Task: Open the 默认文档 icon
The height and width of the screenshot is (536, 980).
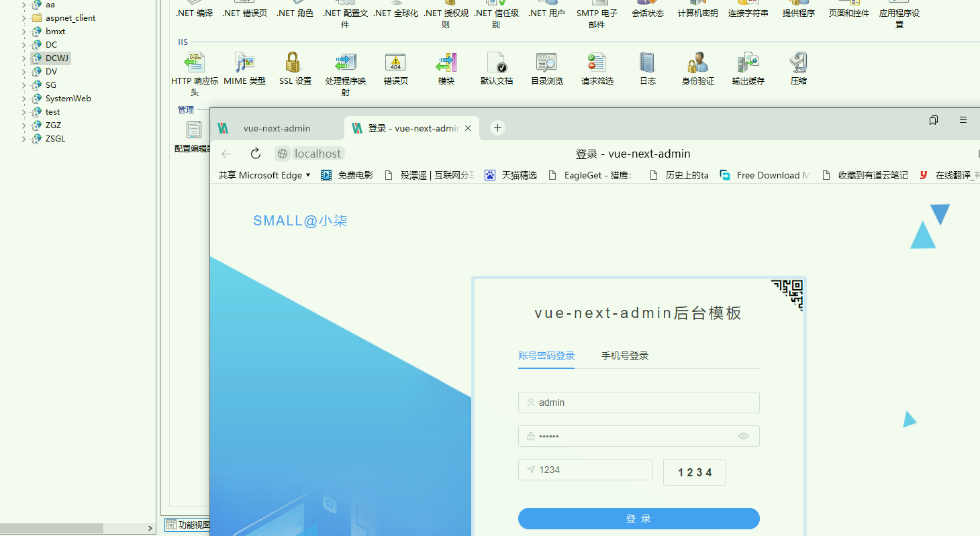Action: [497, 63]
